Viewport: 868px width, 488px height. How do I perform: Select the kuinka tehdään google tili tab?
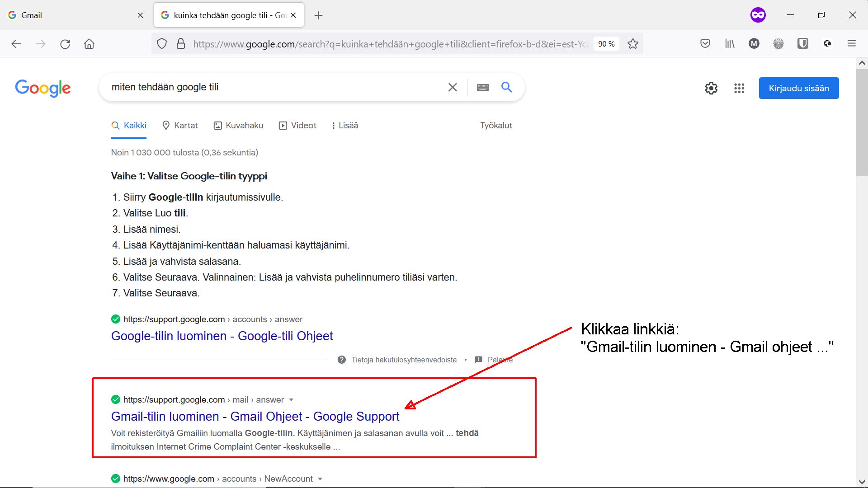point(229,15)
